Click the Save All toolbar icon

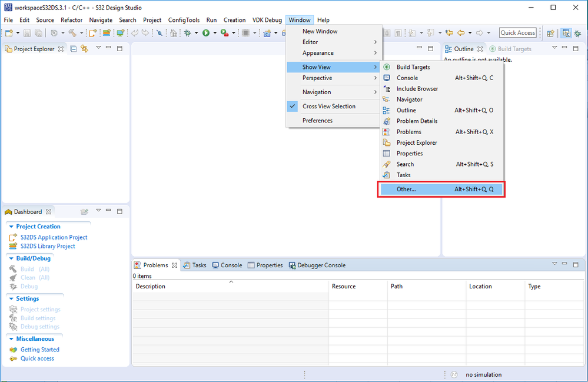[x=38, y=33]
